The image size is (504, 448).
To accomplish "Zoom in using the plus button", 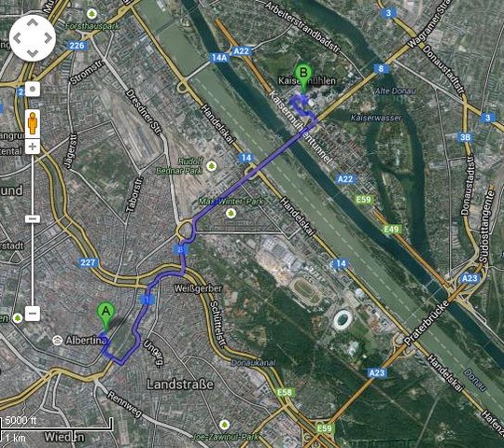I will point(33,147).
